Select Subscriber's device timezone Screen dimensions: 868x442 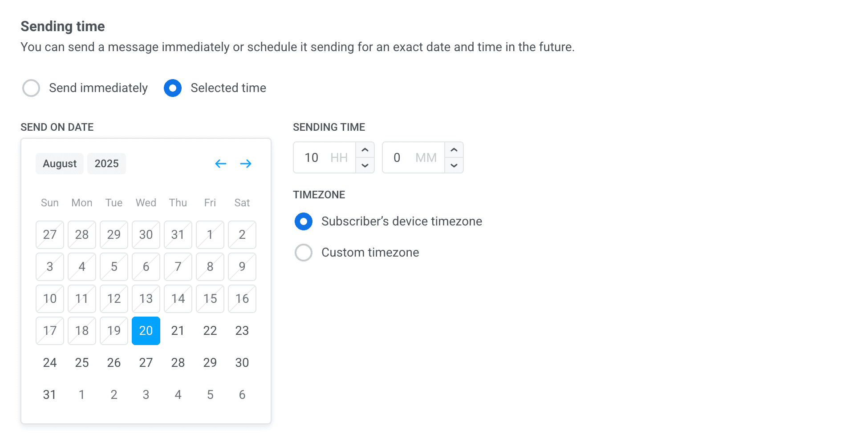click(x=303, y=221)
